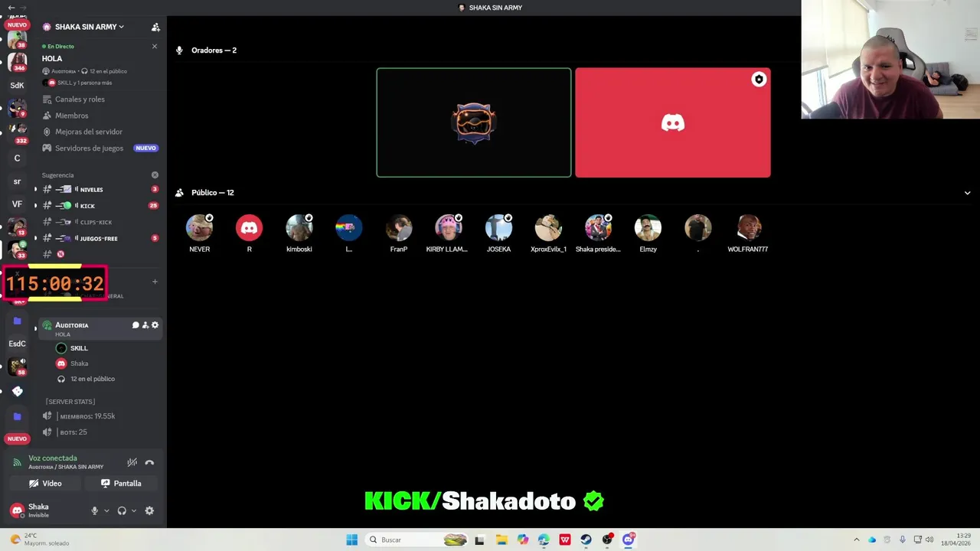The width and height of the screenshot is (980, 551).
Task: Open the SdK server in sidebar
Action: (x=17, y=85)
